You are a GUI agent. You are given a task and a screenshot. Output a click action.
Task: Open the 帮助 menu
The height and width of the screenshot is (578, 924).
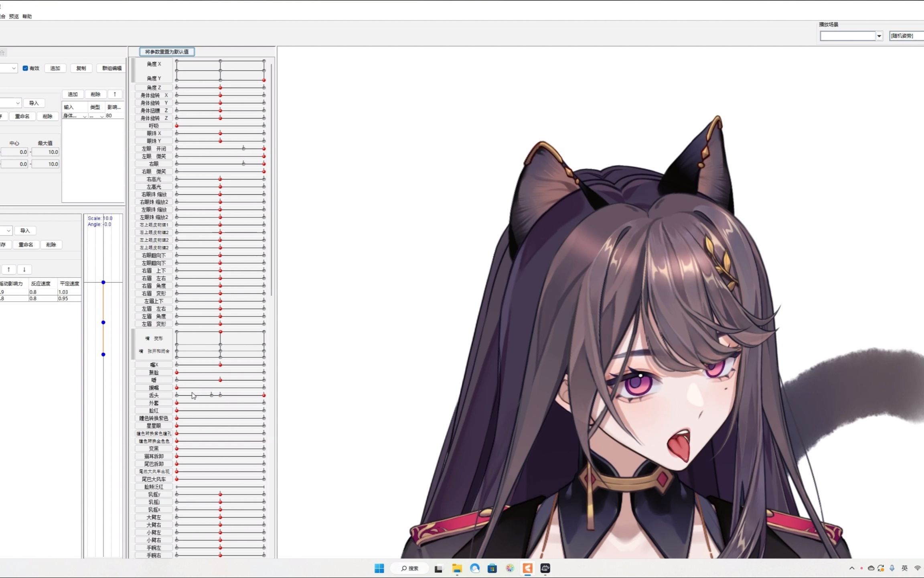[26, 16]
